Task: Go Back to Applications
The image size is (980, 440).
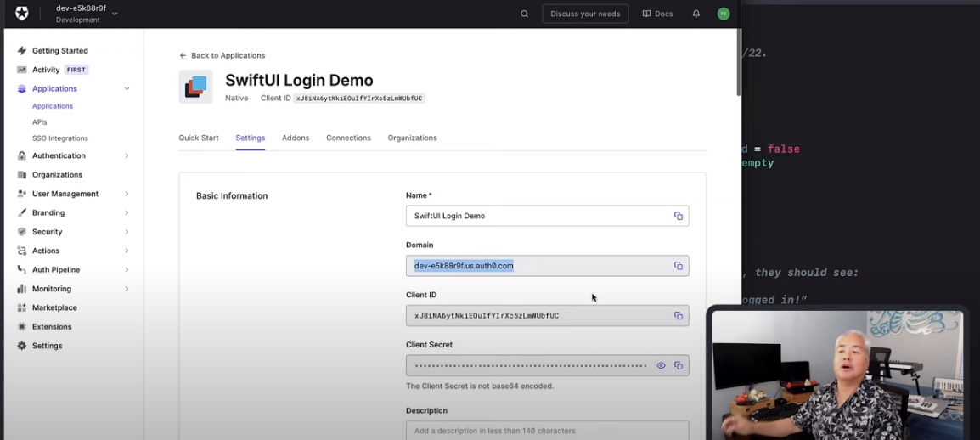Action: tap(222, 55)
